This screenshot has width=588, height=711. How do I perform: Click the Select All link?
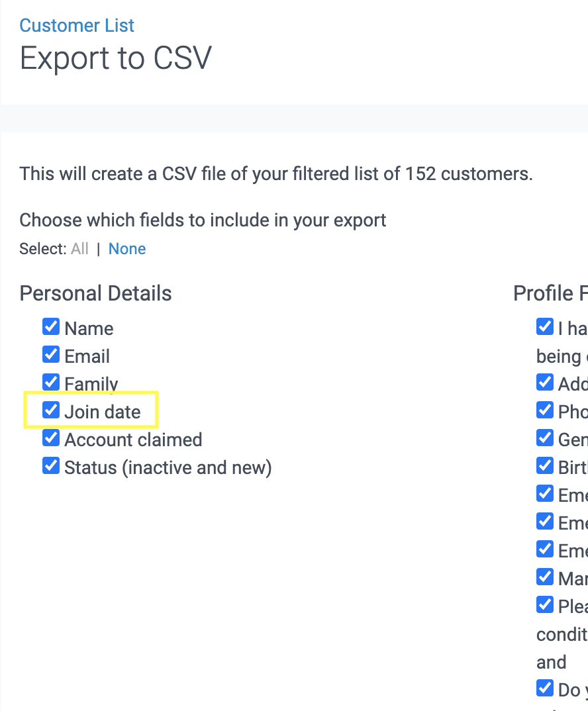tap(79, 249)
